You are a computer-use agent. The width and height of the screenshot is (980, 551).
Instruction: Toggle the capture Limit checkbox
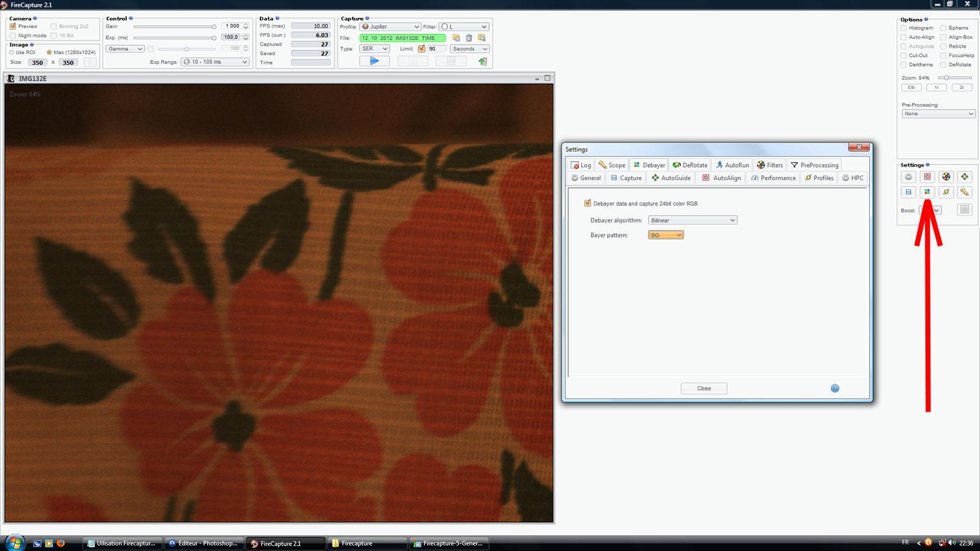(x=421, y=49)
